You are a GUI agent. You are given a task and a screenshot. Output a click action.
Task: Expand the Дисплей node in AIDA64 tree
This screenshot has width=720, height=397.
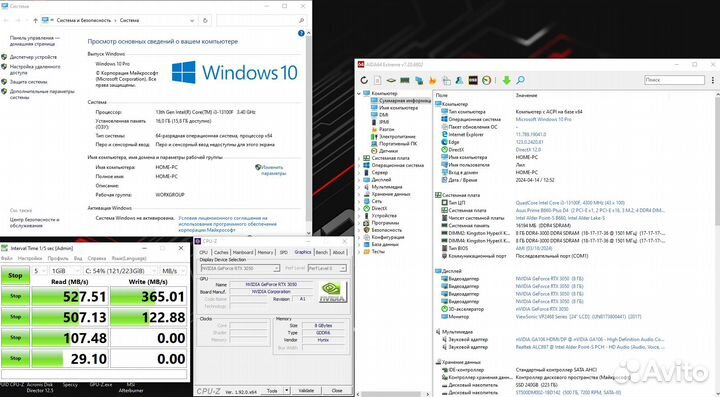coord(359,179)
